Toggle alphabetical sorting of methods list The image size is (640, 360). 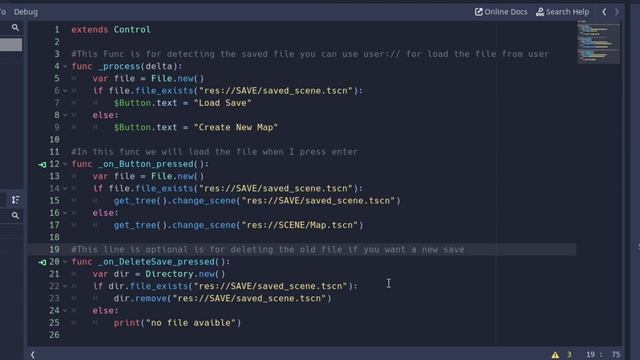(15, 200)
